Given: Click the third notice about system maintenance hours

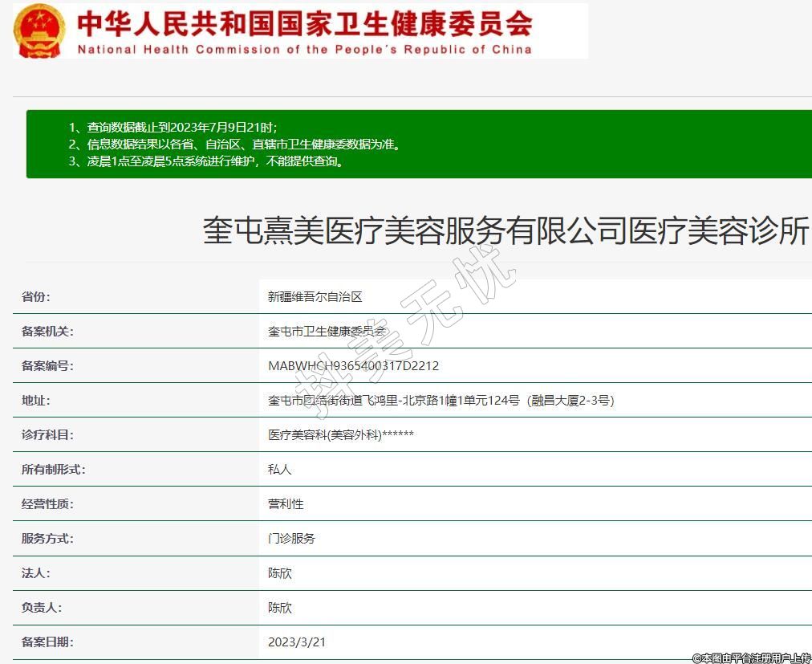Looking at the screenshot, I should [217, 161].
